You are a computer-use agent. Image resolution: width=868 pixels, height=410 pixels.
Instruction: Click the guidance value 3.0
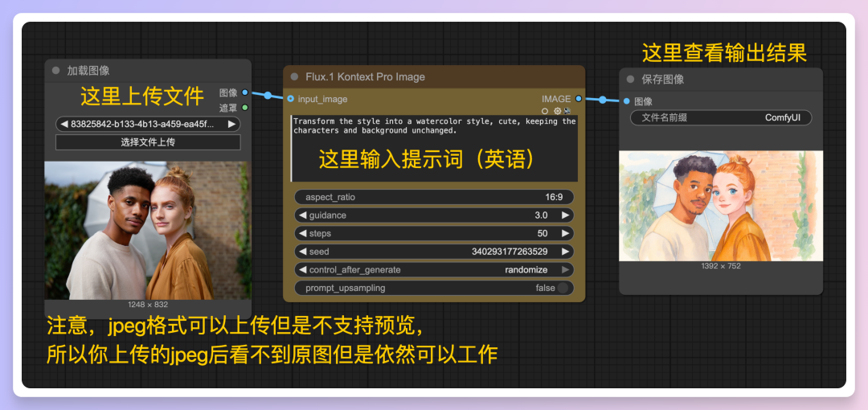541,215
